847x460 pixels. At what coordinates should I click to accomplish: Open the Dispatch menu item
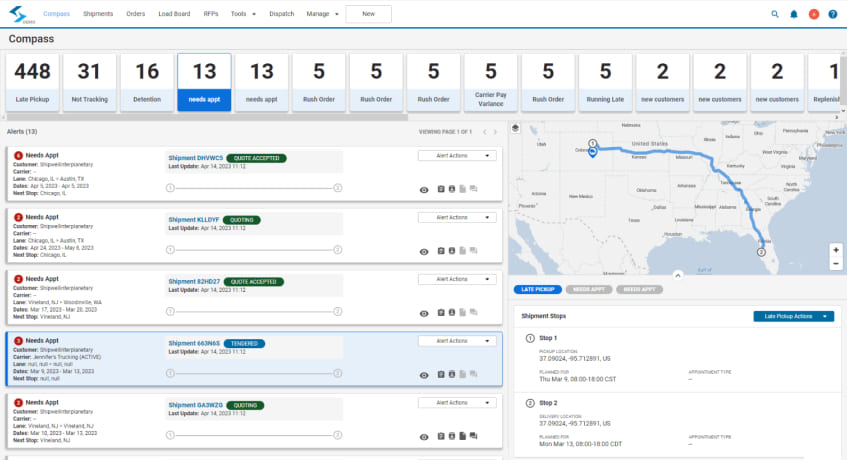[x=281, y=14]
